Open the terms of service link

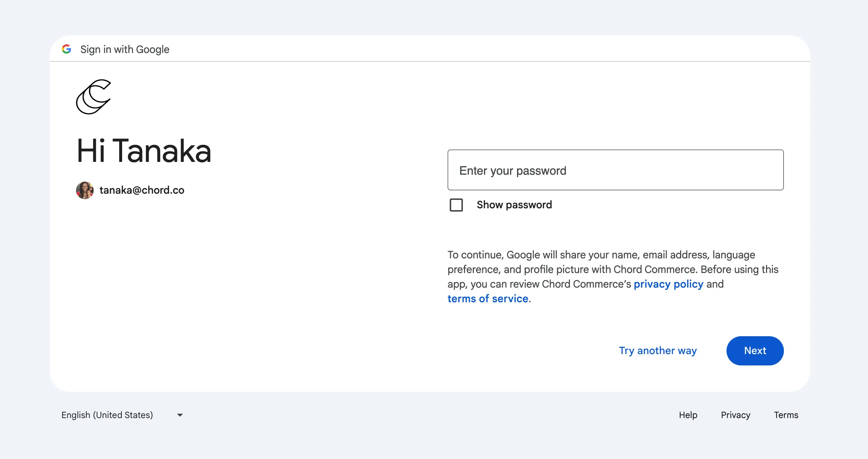coord(488,299)
